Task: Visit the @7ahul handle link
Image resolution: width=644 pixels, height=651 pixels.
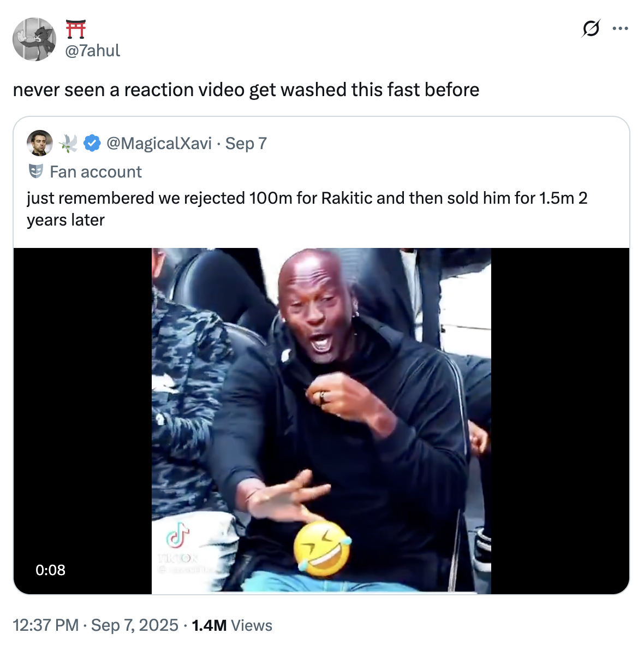Action: [93, 51]
